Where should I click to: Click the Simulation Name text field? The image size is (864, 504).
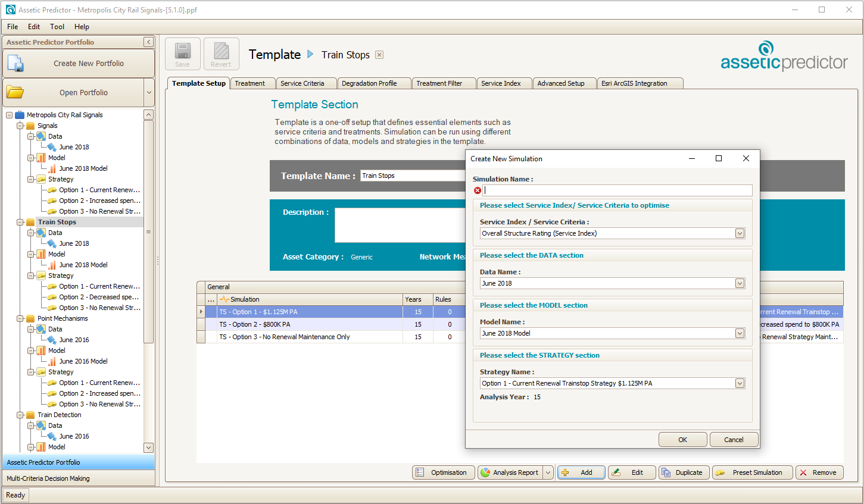point(617,190)
